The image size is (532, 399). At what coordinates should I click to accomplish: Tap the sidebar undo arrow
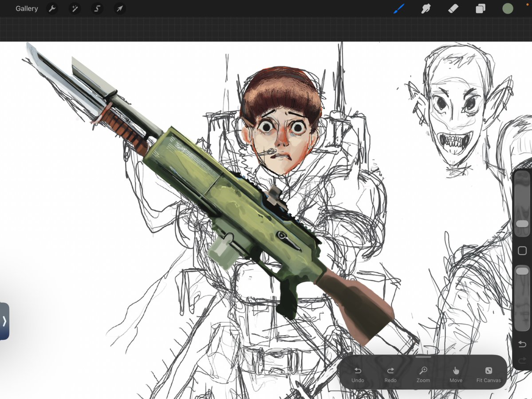pyautogui.click(x=522, y=344)
